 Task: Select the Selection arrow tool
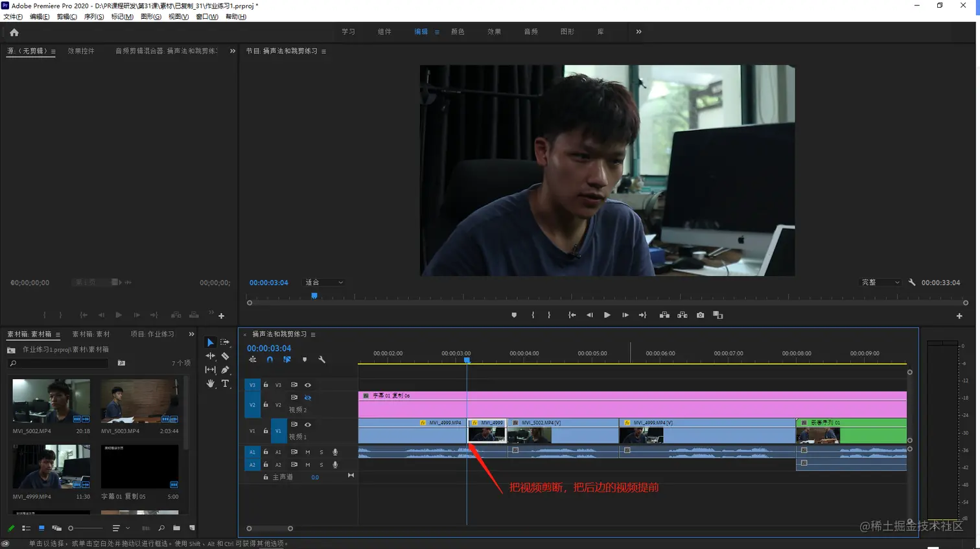click(x=210, y=342)
